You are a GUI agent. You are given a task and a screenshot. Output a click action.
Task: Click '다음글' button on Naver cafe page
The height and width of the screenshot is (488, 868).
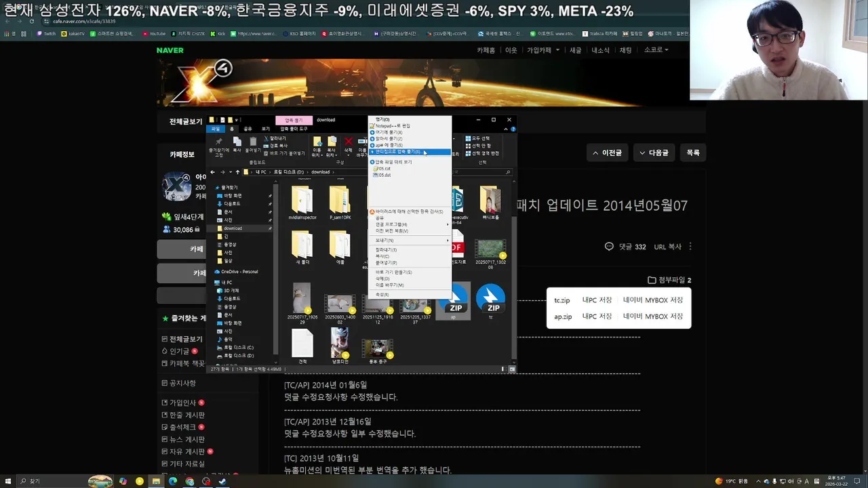click(654, 153)
